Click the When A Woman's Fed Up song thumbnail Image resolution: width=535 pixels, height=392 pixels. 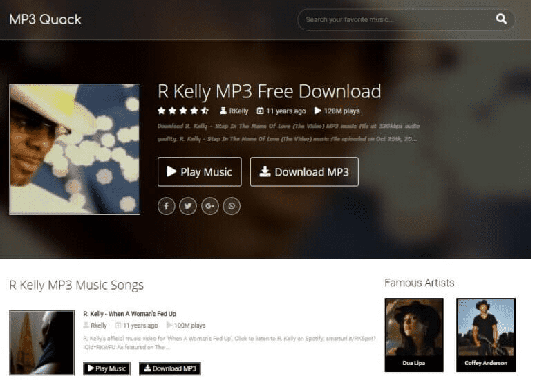[x=41, y=342]
